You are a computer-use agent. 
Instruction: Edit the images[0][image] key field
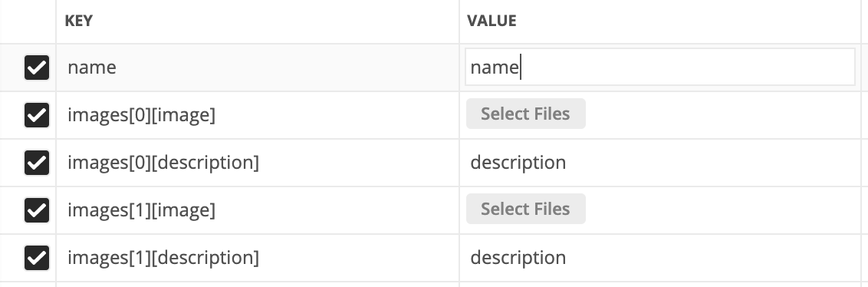tap(258, 115)
